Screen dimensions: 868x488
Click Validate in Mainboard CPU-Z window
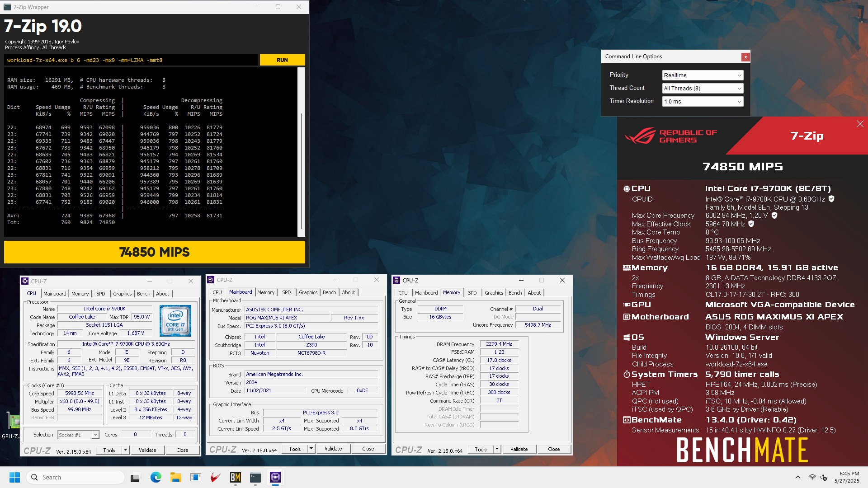(x=333, y=449)
